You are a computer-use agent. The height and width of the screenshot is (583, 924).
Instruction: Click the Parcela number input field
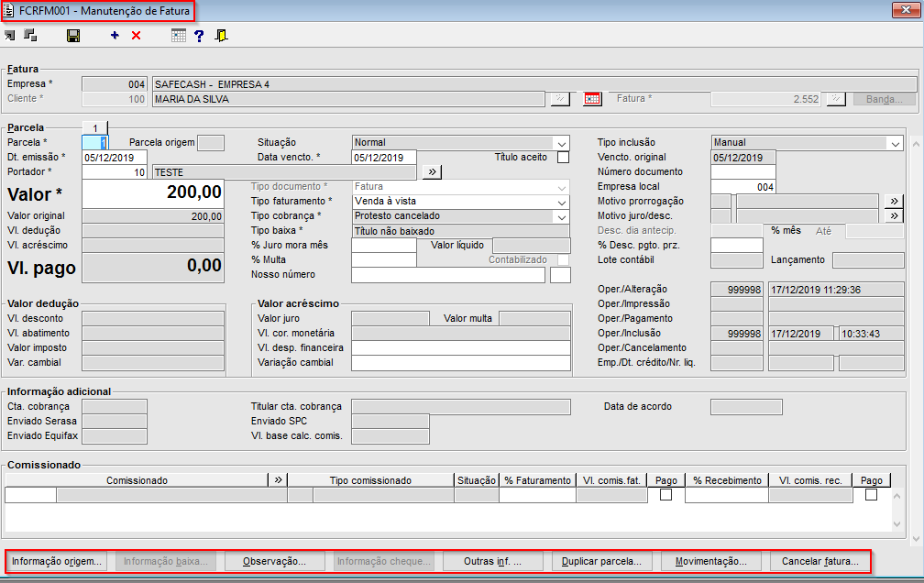95,143
